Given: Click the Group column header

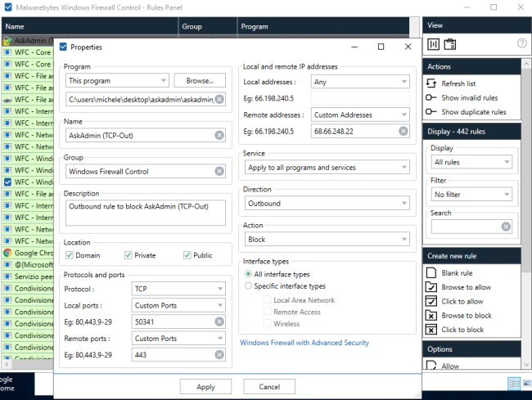Looking at the screenshot, I should pos(208,26).
